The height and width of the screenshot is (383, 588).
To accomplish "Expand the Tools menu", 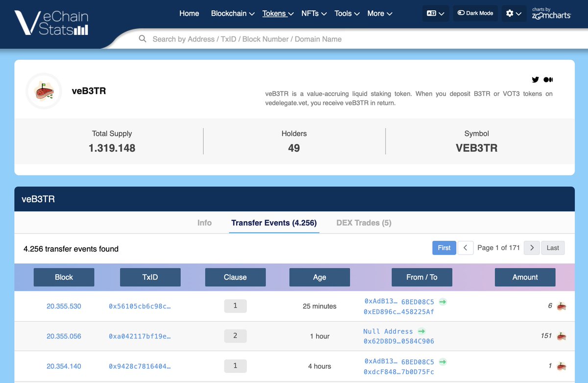I will coord(347,13).
